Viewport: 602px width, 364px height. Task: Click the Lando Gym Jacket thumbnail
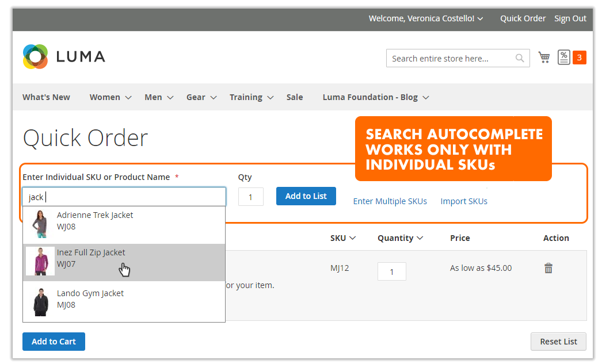[x=41, y=302]
